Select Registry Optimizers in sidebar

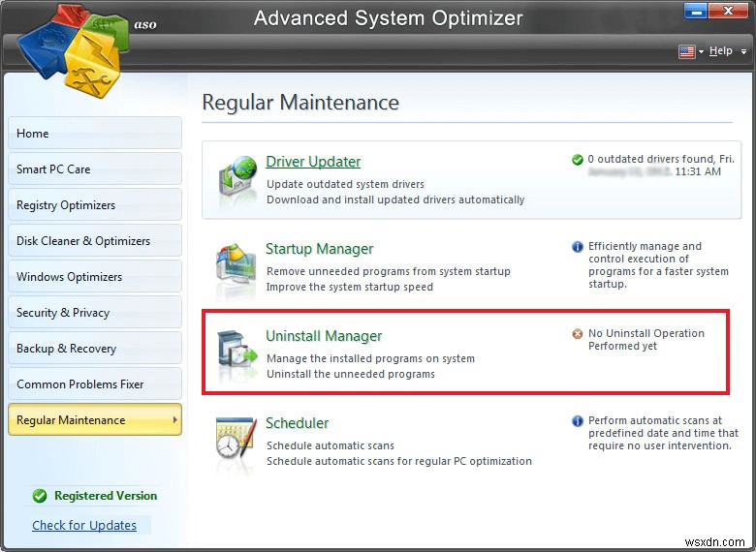point(95,204)
